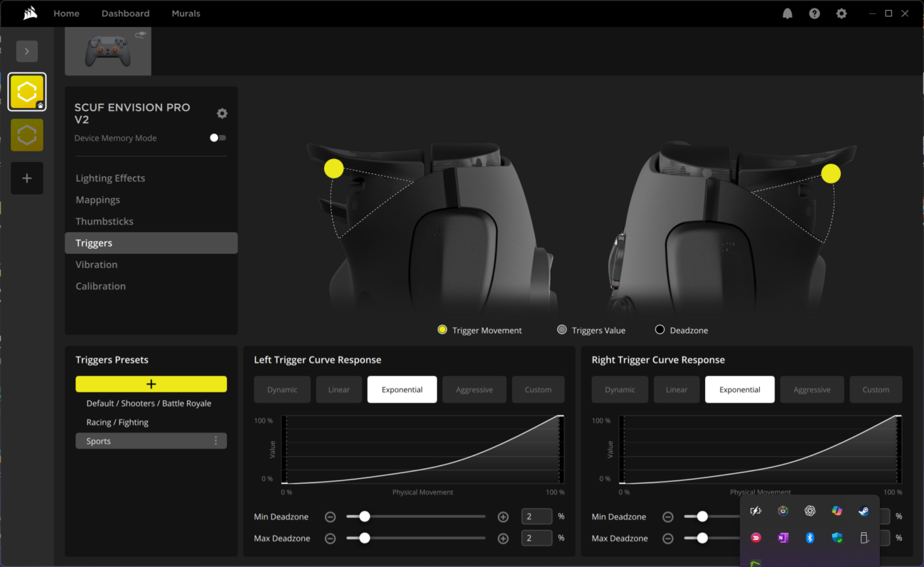Viewport: 924px width, 567px height.
Task: Expand the left sidebar with chevron arrow
Action: (27, 51)
